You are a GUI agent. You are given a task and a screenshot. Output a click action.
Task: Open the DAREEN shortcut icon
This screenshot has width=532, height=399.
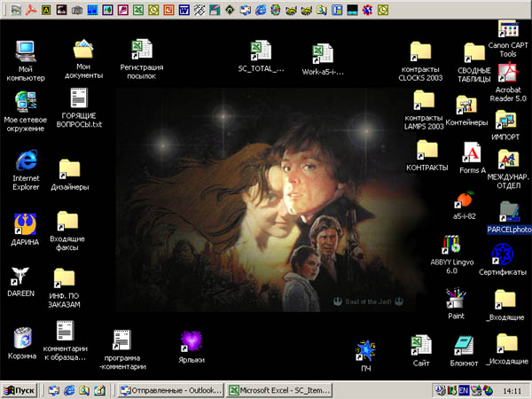click(20, 276)
